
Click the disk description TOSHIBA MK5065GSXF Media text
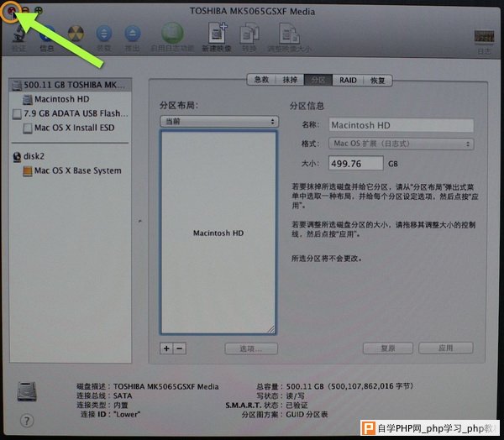[165, 386]
